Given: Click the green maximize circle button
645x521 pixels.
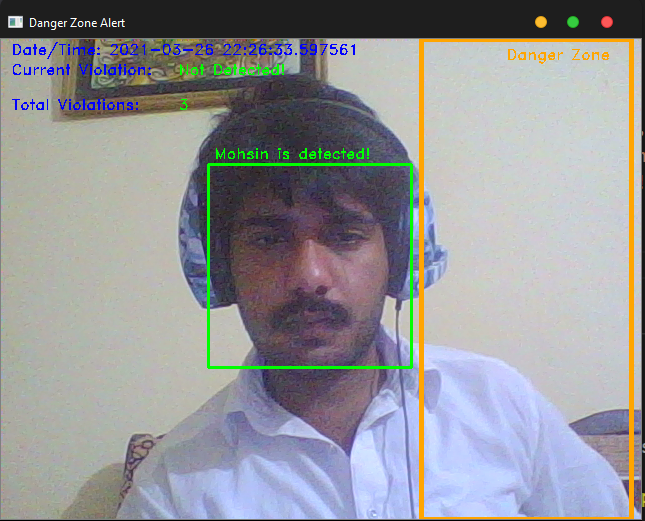Looking at the screenshot, I should (573, 22).
